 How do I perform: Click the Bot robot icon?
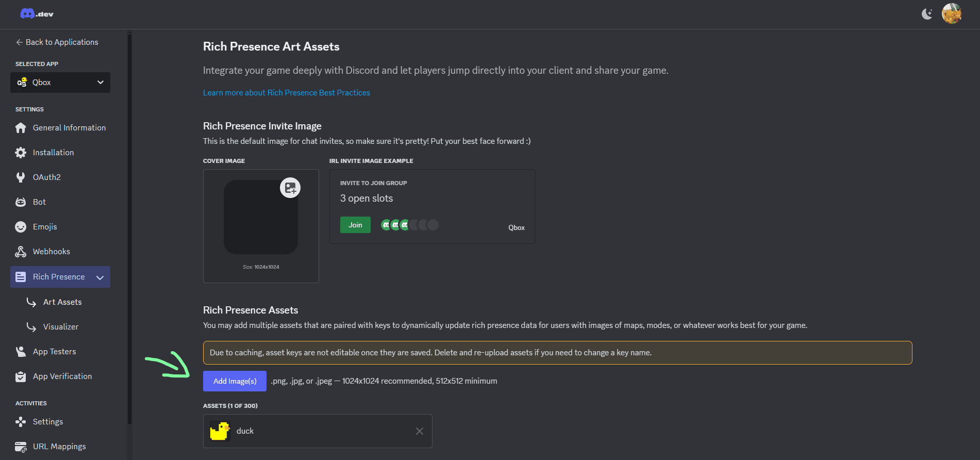21,202
